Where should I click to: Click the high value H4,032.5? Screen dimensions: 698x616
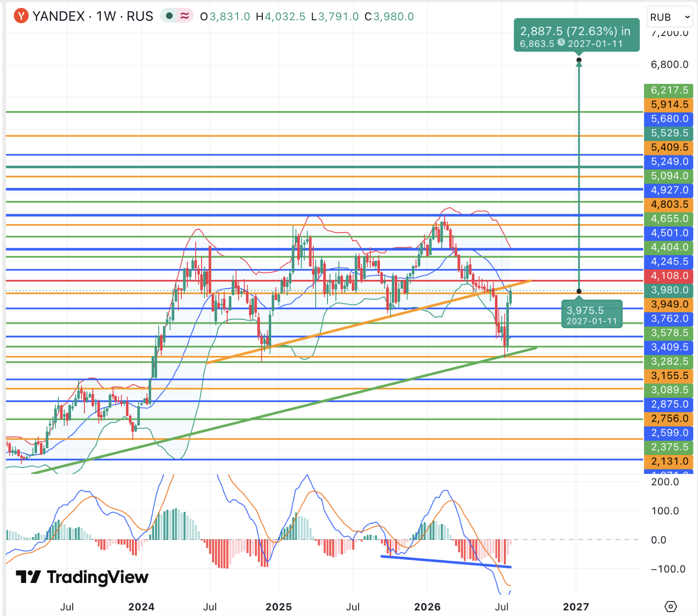[281, 17]
